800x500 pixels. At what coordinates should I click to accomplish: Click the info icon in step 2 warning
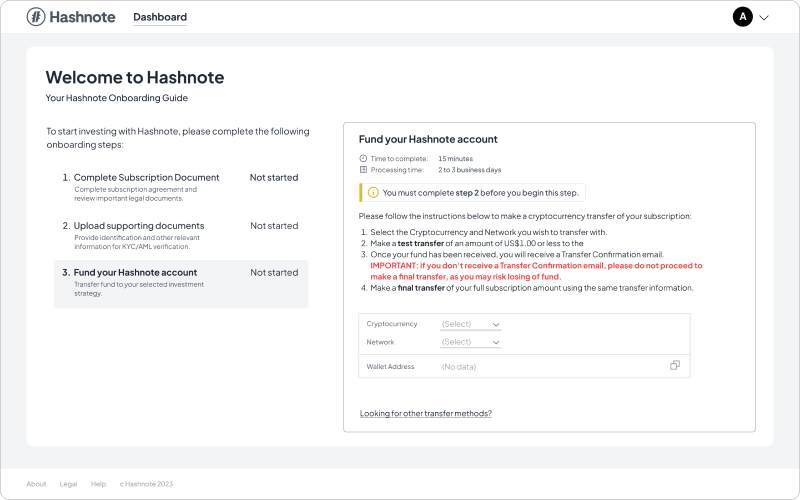373,192
